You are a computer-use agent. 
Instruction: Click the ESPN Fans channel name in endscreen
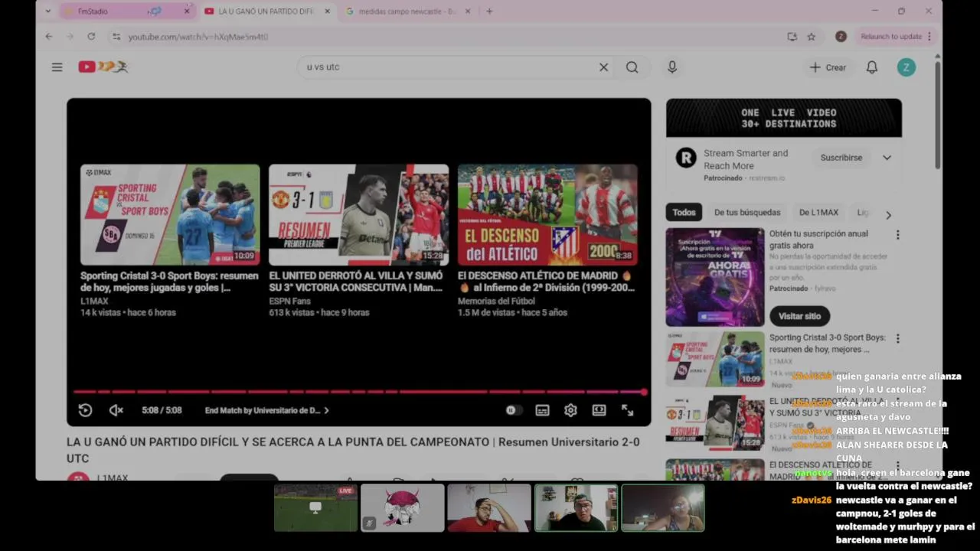coord(289,301)
